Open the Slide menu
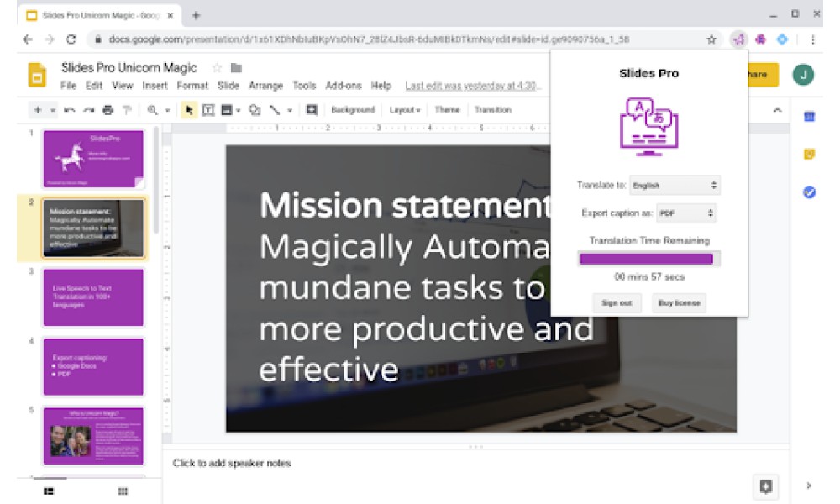This screenshot has width=840, height=504. (x=228, y=86)
